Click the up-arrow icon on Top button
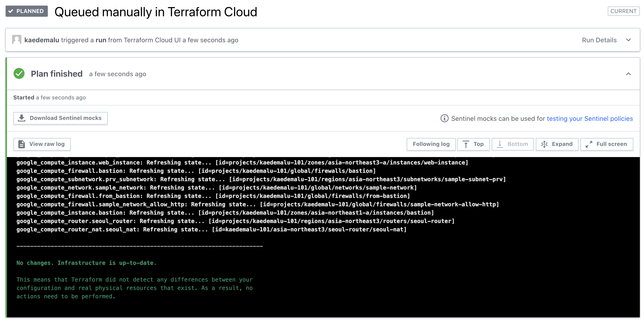Screen dimensions: 644x322 [x=466, y=144]
